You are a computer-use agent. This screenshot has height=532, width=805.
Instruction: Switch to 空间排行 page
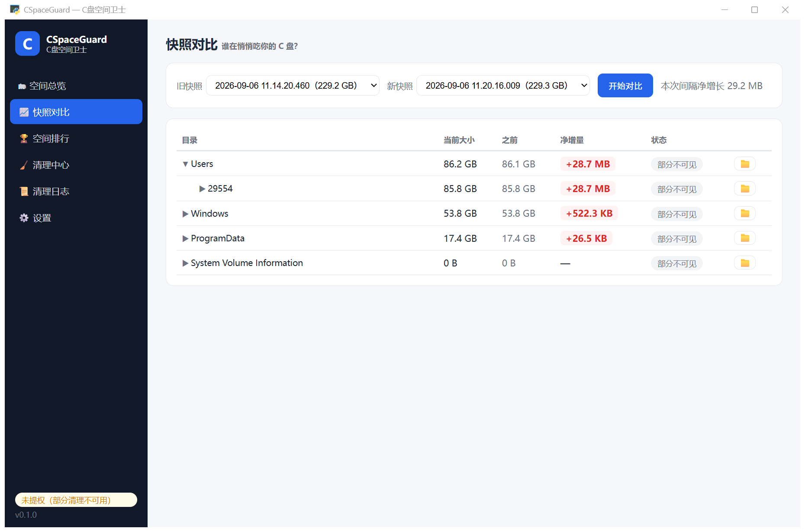pos(76,138)
